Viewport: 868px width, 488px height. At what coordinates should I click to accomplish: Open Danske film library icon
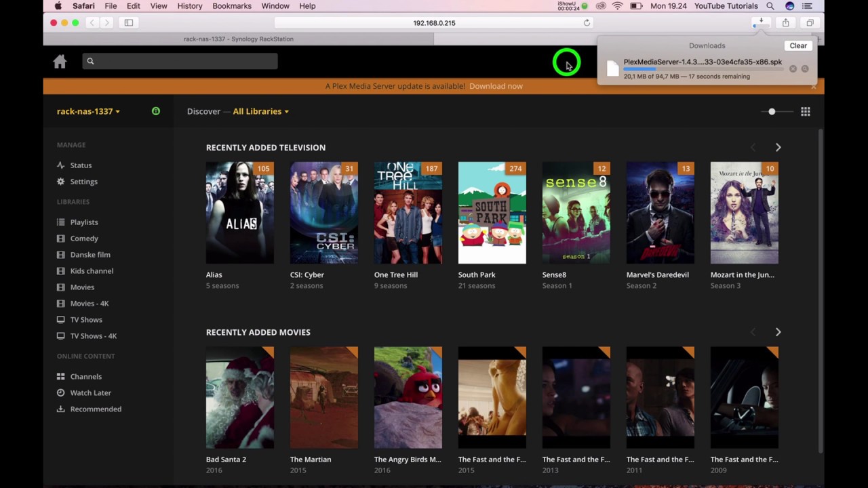tap(61, 255)
